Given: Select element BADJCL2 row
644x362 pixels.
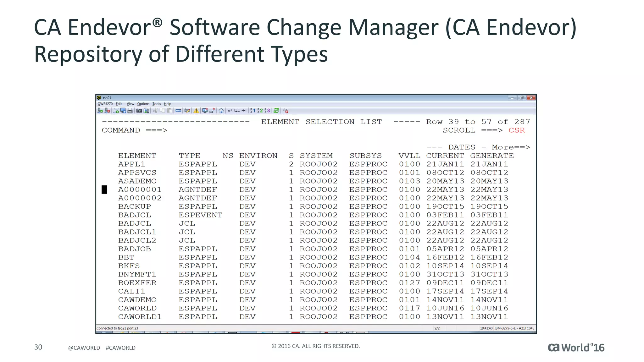Looking at the screenshot, I should (313, 241).
